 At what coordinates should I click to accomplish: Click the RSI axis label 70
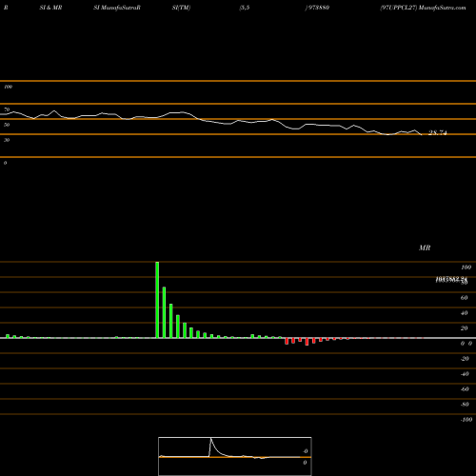click(7, 109)
